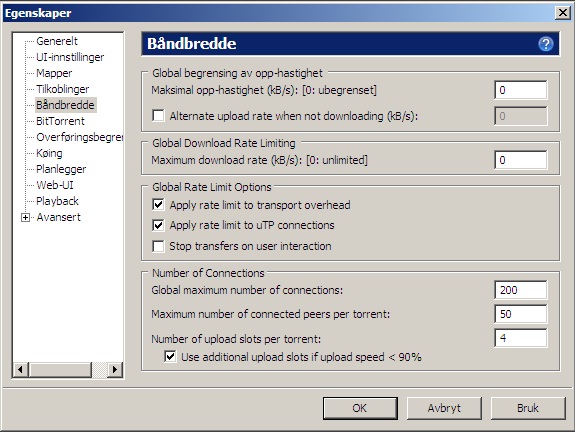Click the Maksimal opp-hastighet input field
Screen dimensions: 575x432
(521, 90)
